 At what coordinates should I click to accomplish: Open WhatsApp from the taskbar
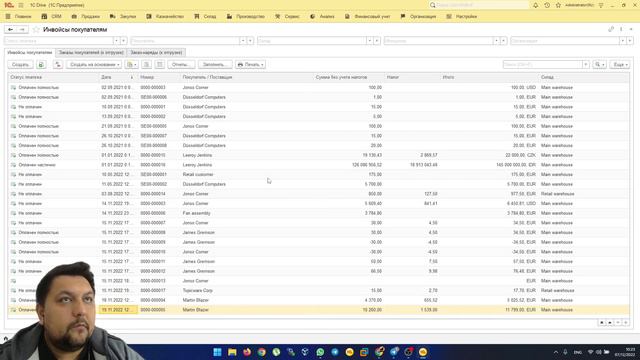[x=320, y=352]
